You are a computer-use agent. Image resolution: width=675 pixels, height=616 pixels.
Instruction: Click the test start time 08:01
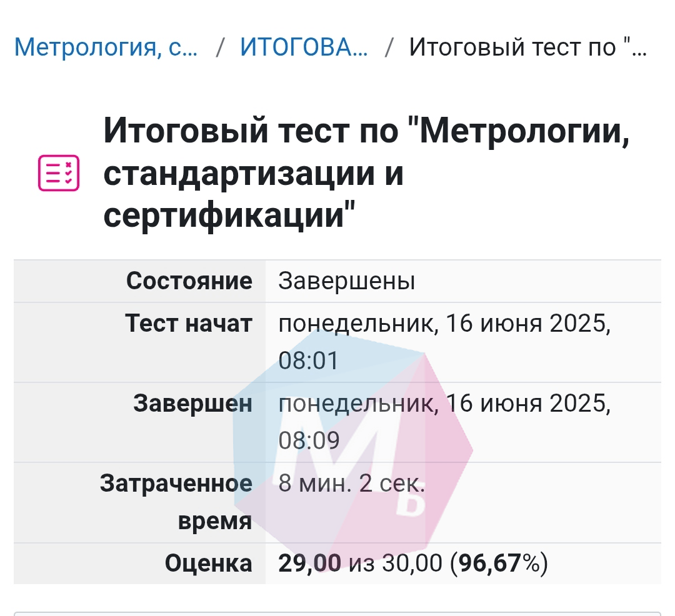click(x=308, y=361)
